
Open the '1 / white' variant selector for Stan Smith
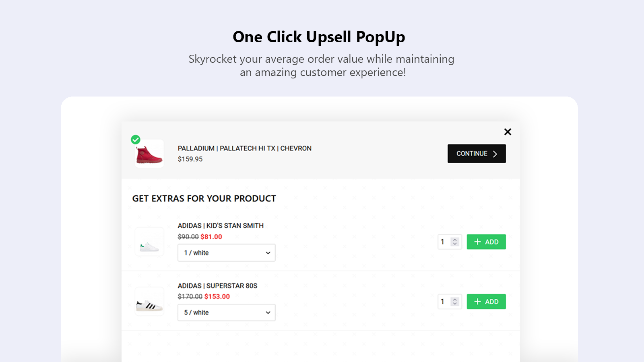click(226, 253)
